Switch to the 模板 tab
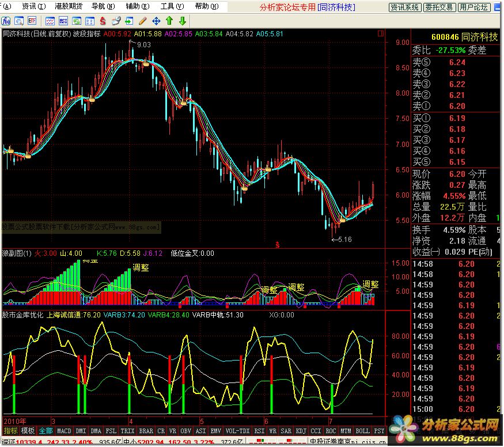504x447 pixels. [x=28, y=431]
